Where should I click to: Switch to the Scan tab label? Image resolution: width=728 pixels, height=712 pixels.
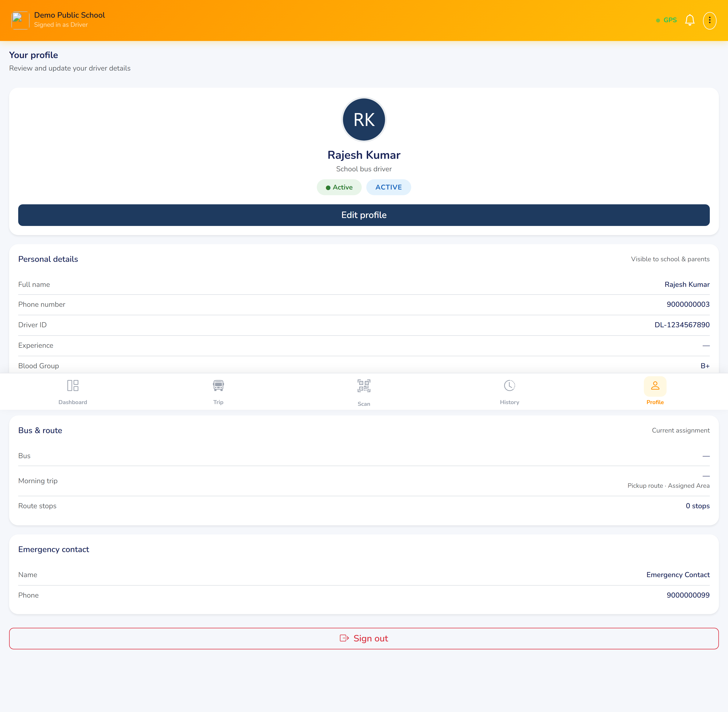click(x=364, y=404)
